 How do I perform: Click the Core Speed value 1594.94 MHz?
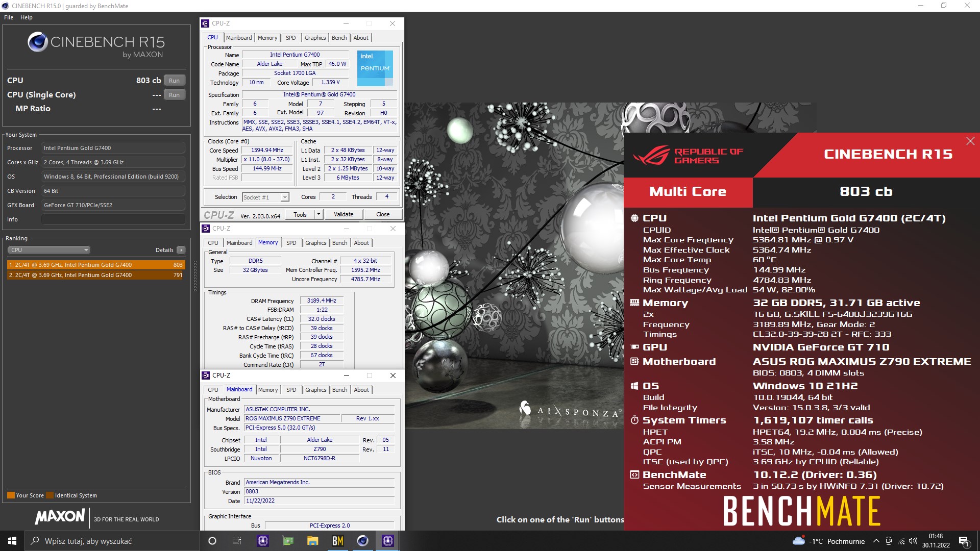267,151
